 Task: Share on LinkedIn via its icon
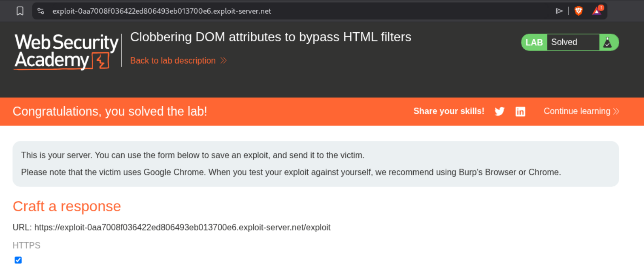[520, 111]
